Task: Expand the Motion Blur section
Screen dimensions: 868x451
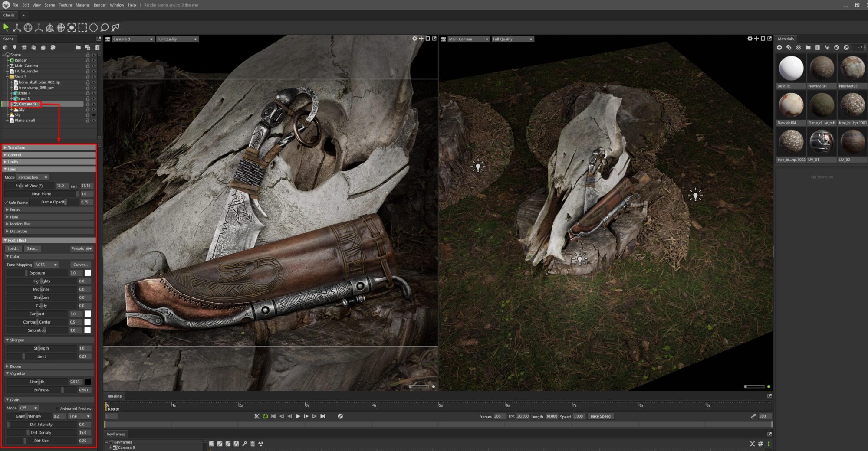Action: click(x=20, y=224)
